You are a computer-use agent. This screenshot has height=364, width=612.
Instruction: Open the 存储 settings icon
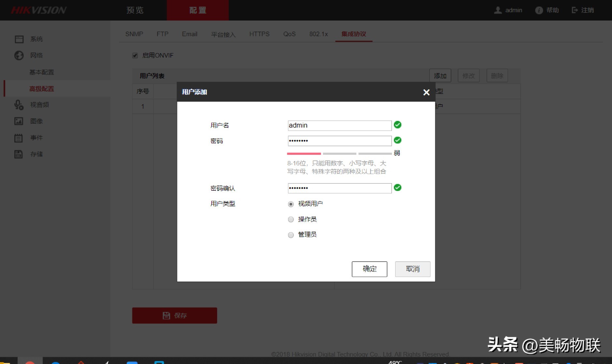coord(19,154)
